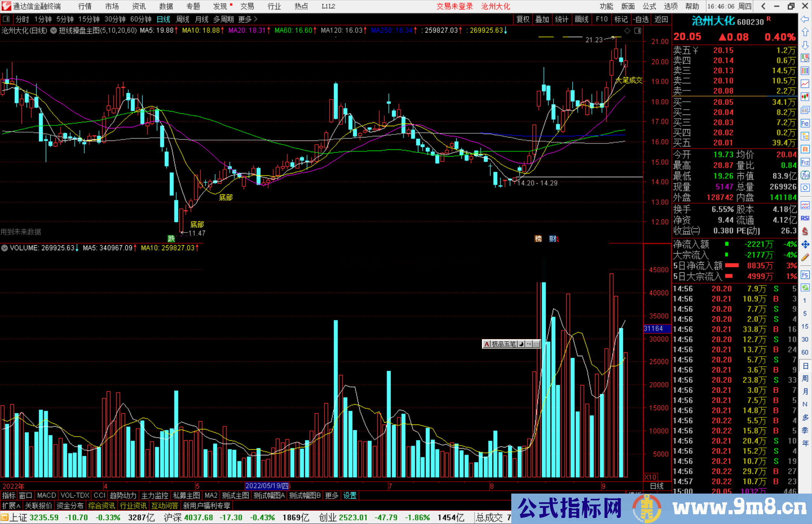Toggle the VOLUME indicator round button

(5, 248)
